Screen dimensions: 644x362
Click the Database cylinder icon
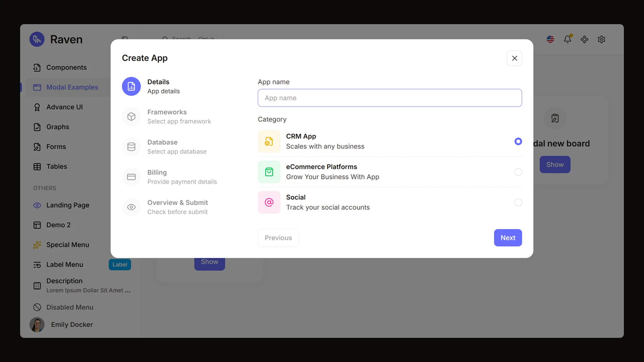(x=131, y=147)
